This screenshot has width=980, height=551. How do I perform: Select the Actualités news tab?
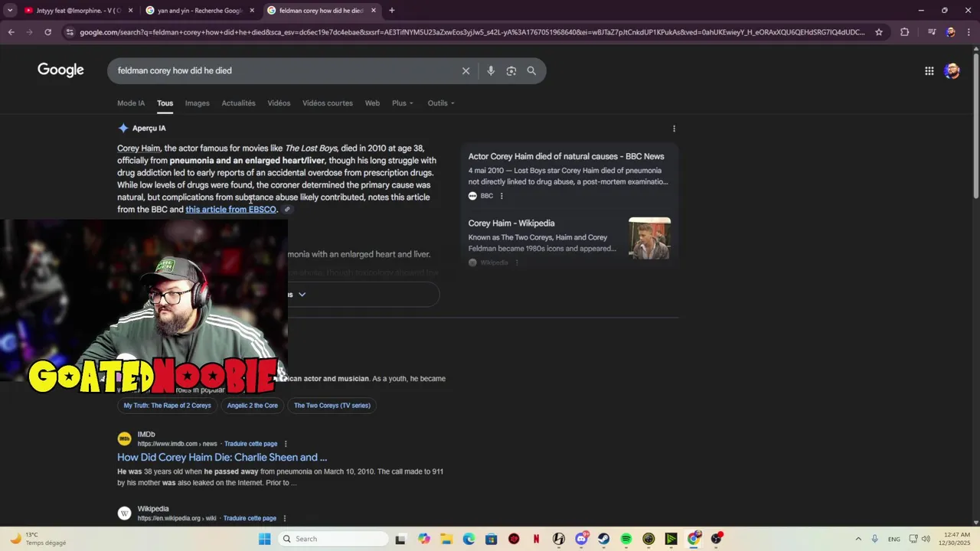click(x=238, y=103)
